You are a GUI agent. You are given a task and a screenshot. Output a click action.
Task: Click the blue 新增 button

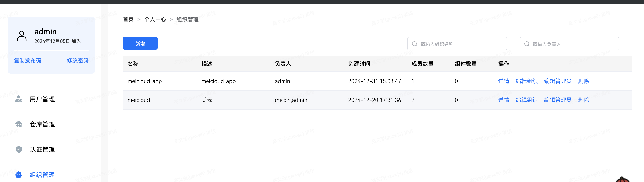pyautogui.click(x=140, y=43)
